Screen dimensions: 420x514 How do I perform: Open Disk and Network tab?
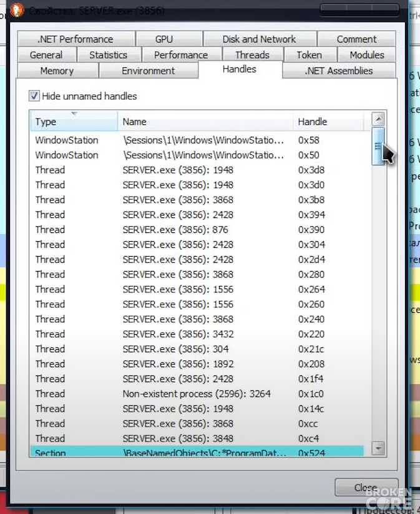(x=260, y=39)
